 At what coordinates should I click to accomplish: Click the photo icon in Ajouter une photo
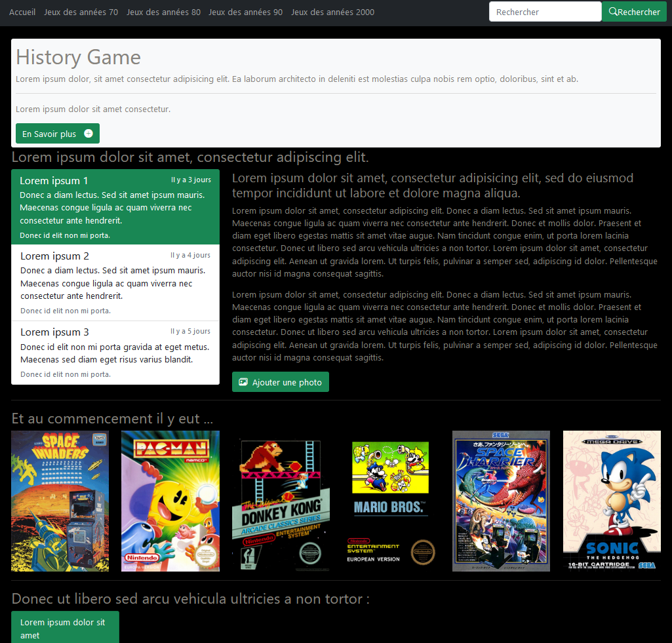coord(243,382)
